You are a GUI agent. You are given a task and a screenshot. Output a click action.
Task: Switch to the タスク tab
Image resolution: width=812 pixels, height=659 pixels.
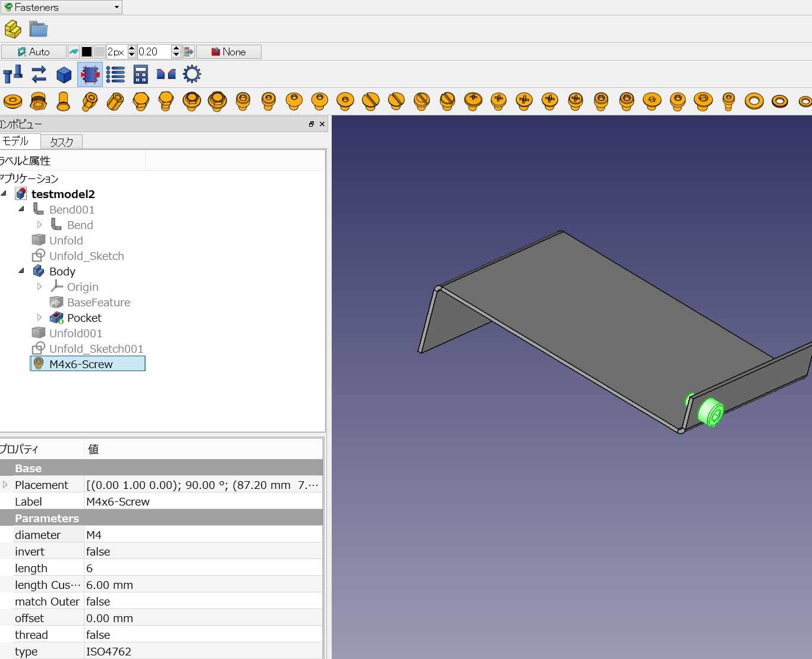coord(61,142)
